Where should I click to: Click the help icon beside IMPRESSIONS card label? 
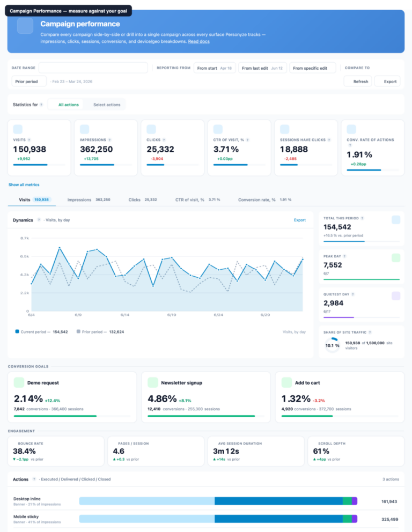click(109, 140)
